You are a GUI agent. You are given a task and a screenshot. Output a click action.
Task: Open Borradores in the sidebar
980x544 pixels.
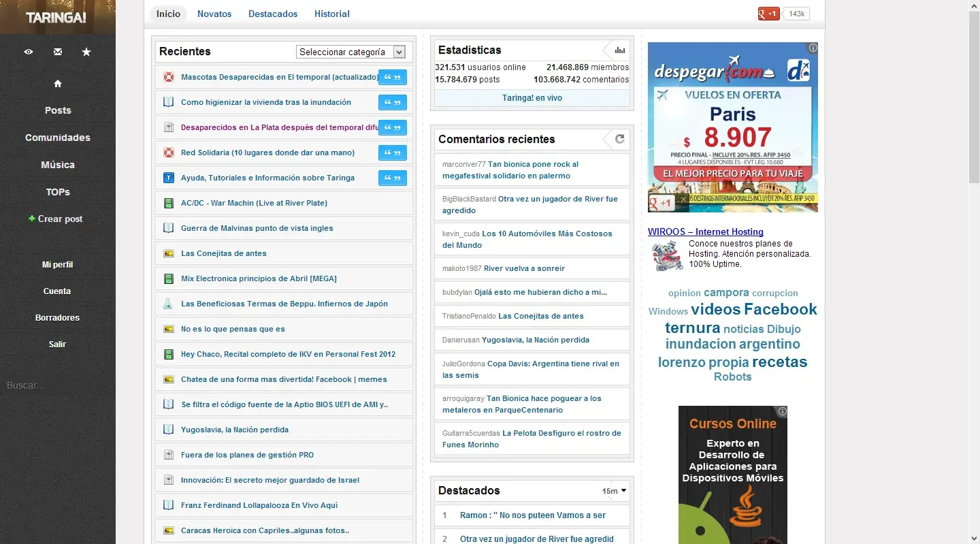pyautogui.click(x=58, y=318)
